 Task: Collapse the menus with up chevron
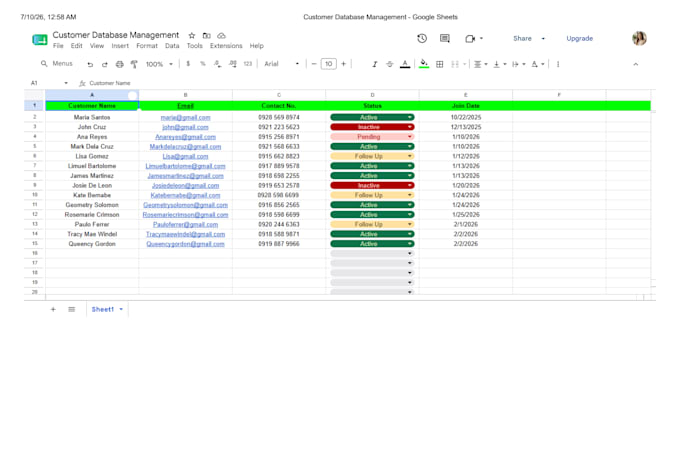[x=635, y=64]
